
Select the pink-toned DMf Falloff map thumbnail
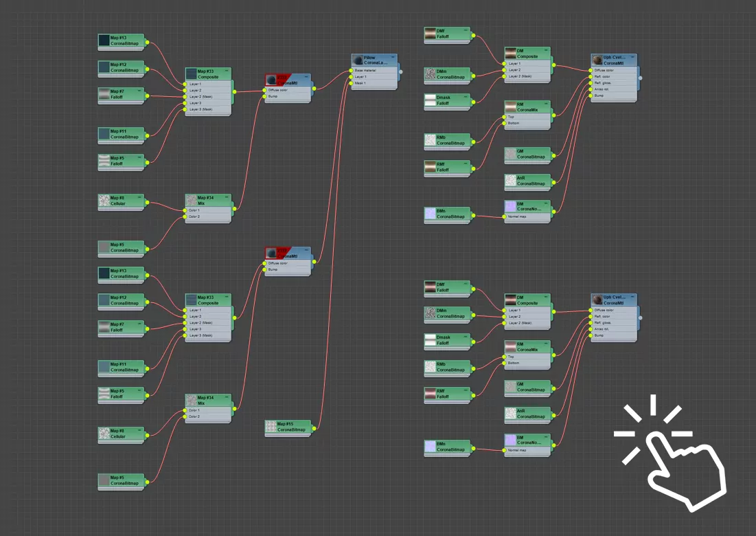click(431, 287)
